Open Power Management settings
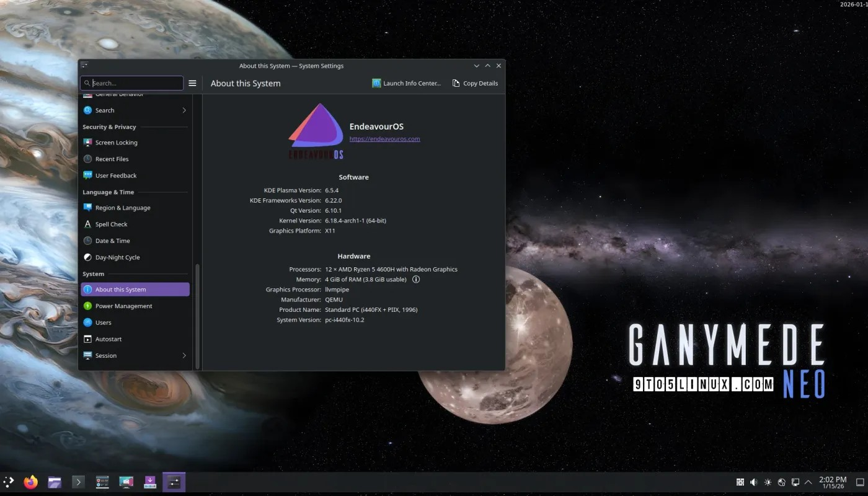Viewport: 868px width, 496px height. [x=122, y=306]
